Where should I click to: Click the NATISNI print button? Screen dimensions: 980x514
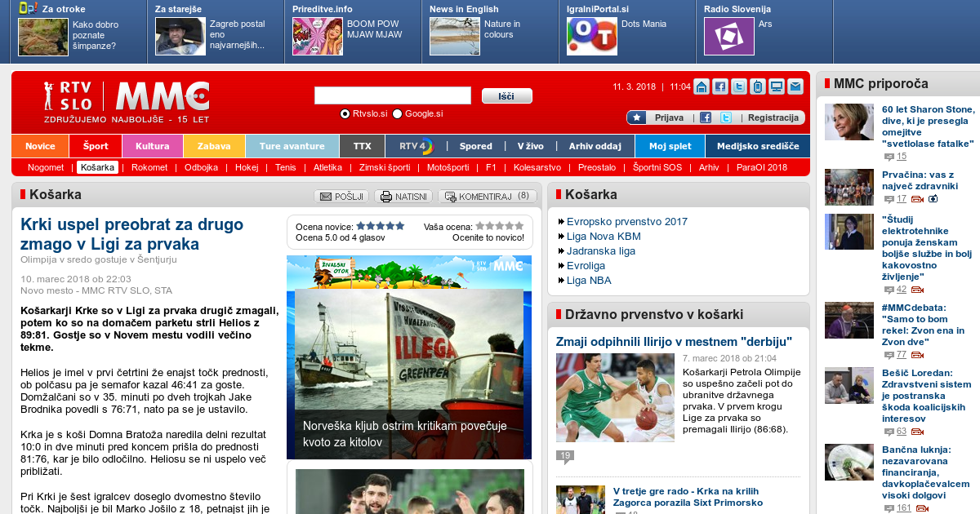coord(403,197)
